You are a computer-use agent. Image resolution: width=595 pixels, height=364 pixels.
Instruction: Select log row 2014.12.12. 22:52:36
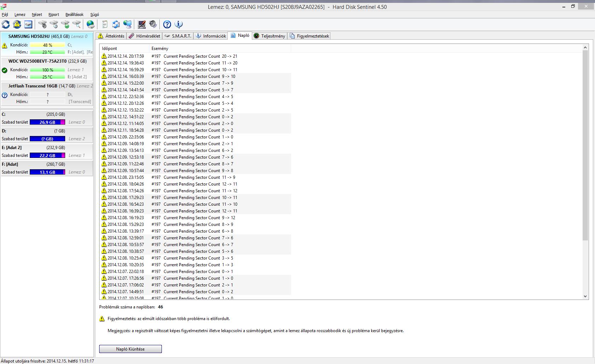(x=195, y=96)
